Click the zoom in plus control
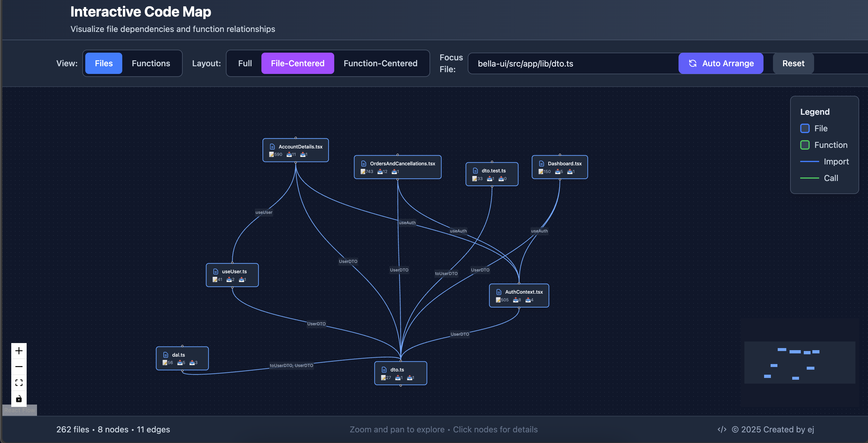 19,350
